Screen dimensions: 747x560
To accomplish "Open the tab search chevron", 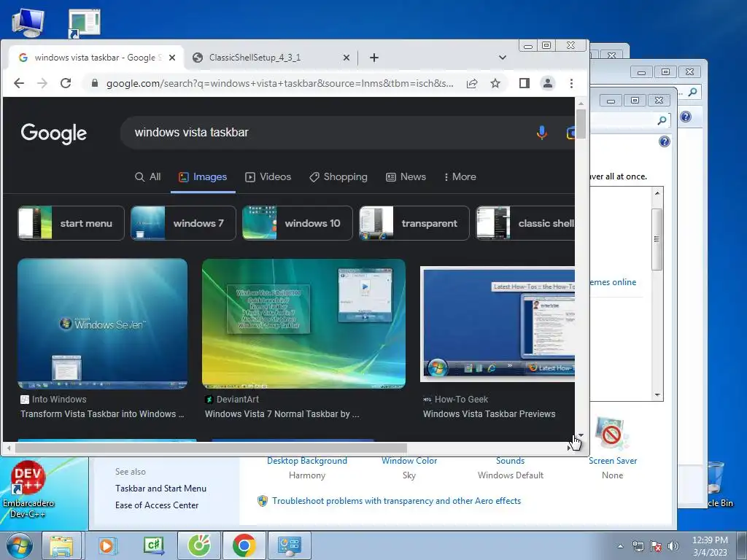I will pos(502,58).
